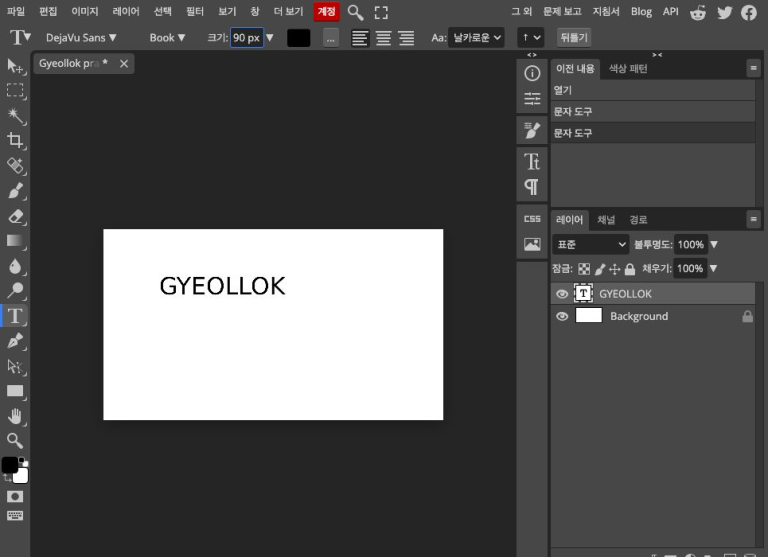The height and width of the screenshot is (557, 768).
Task: Open the Facebook link icon
Action: click(748, 12)
